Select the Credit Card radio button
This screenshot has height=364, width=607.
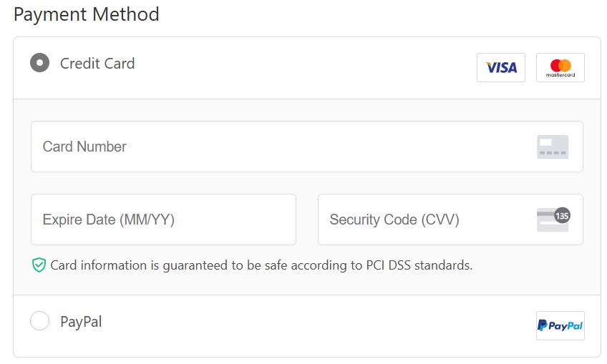pyautogui.click(x=40, y=63)
